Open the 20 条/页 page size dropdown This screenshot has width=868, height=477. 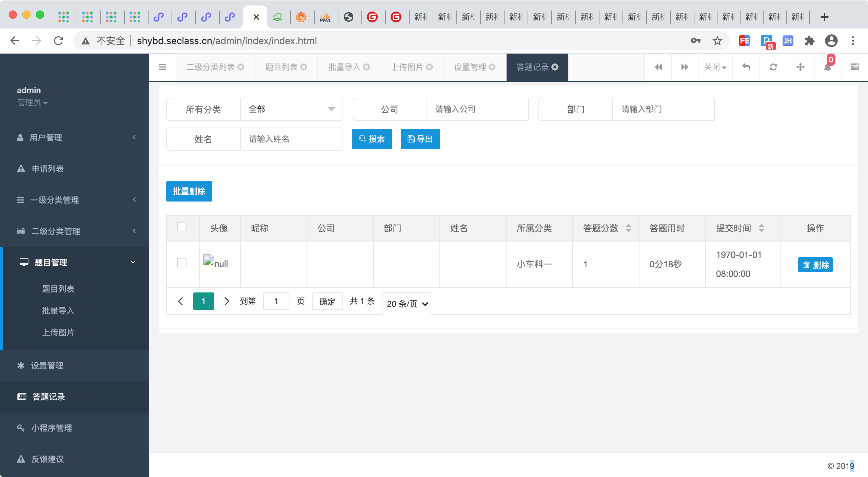(x=407, y=304)
